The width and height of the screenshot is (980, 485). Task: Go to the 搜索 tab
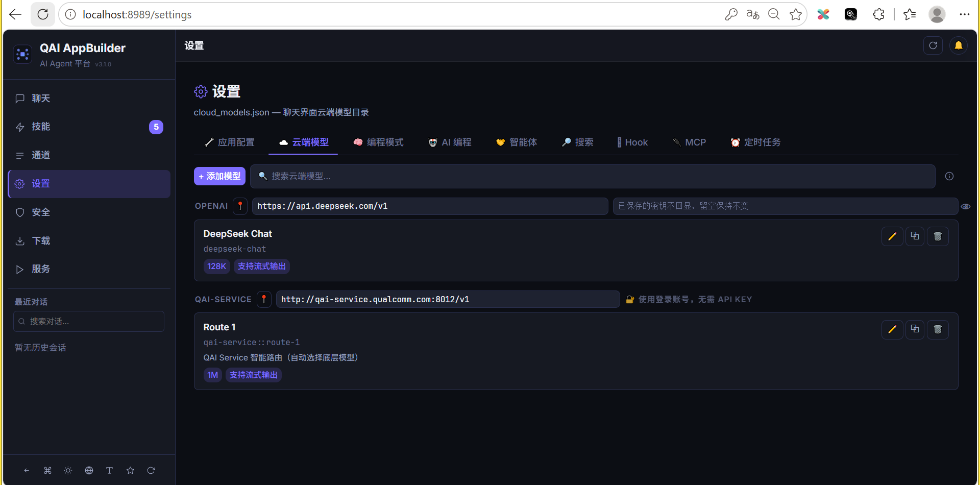tap(578, 142)
